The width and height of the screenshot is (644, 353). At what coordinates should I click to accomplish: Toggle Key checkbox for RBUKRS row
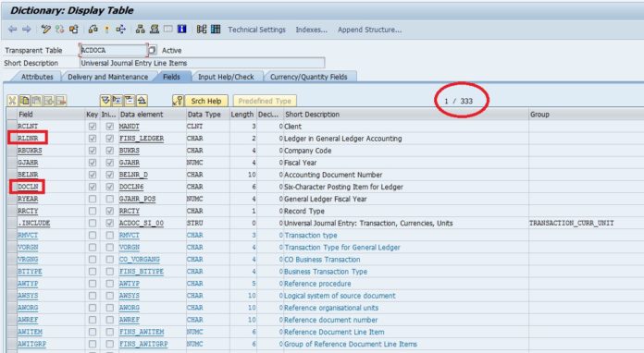[x=93, y=151]
